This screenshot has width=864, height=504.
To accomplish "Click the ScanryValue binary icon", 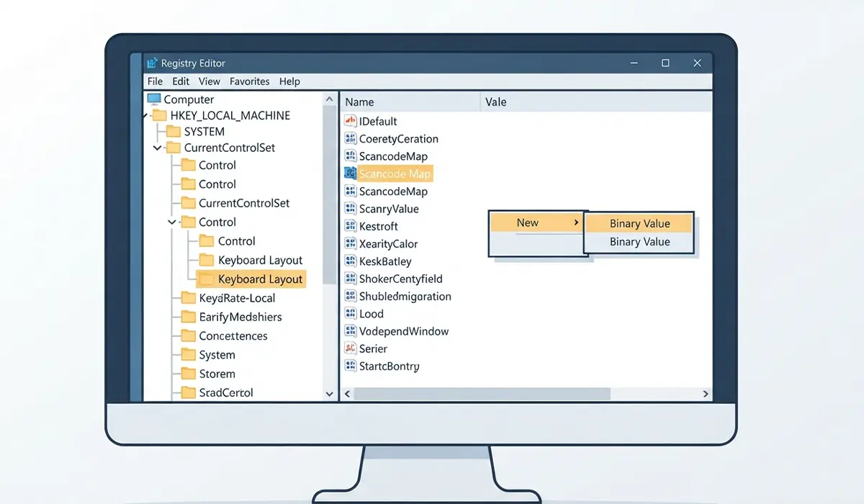I will click(351, 209).
